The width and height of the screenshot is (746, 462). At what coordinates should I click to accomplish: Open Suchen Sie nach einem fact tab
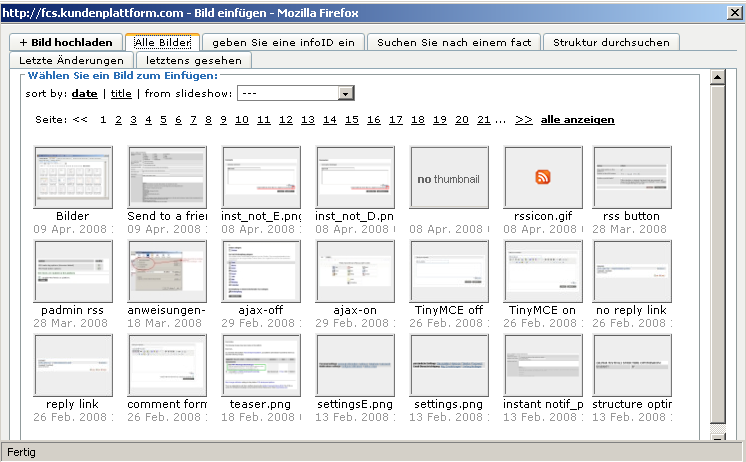click(454, 42)
